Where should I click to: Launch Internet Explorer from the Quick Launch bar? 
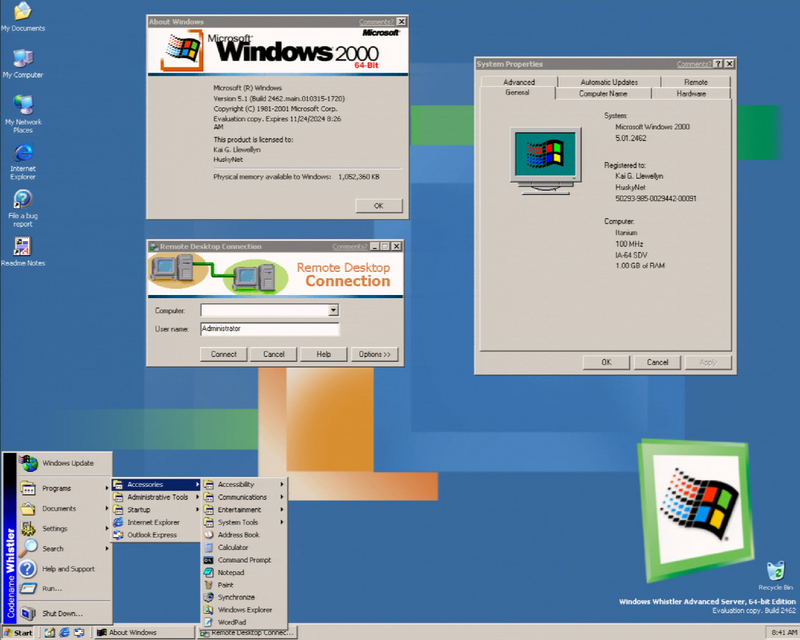click(63, 632)
